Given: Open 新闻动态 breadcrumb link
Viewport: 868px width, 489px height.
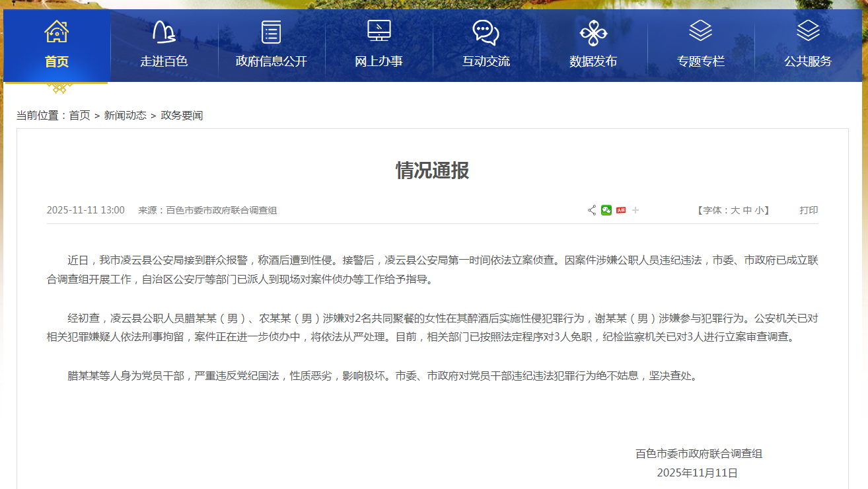Looking at the screenshot, I should 125,115.
